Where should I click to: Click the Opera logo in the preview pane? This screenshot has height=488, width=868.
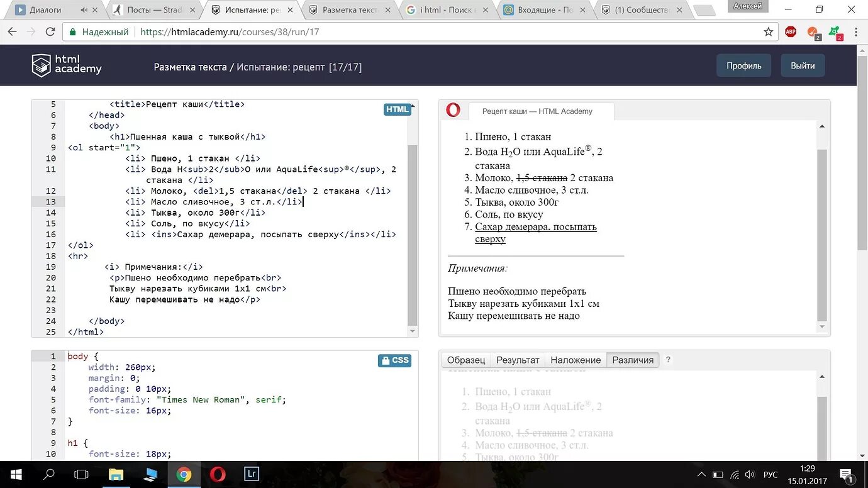click(x=453, y=110)
